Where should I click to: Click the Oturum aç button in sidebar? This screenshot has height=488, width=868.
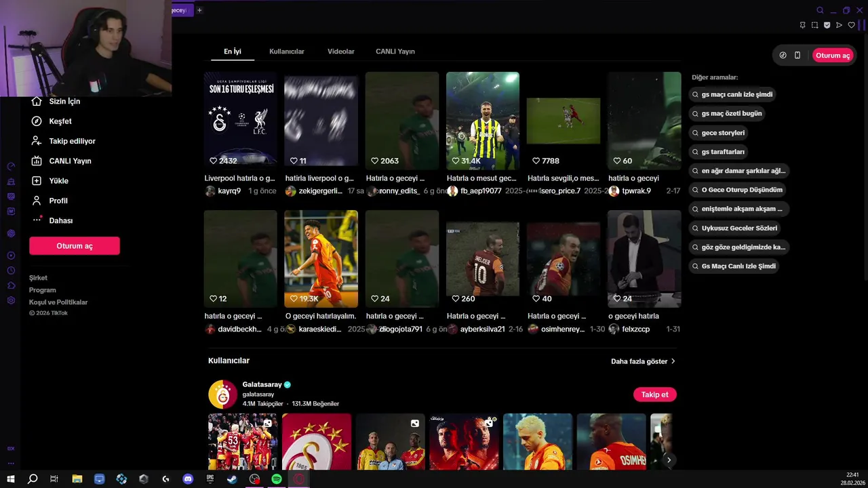tap(75, 246)
